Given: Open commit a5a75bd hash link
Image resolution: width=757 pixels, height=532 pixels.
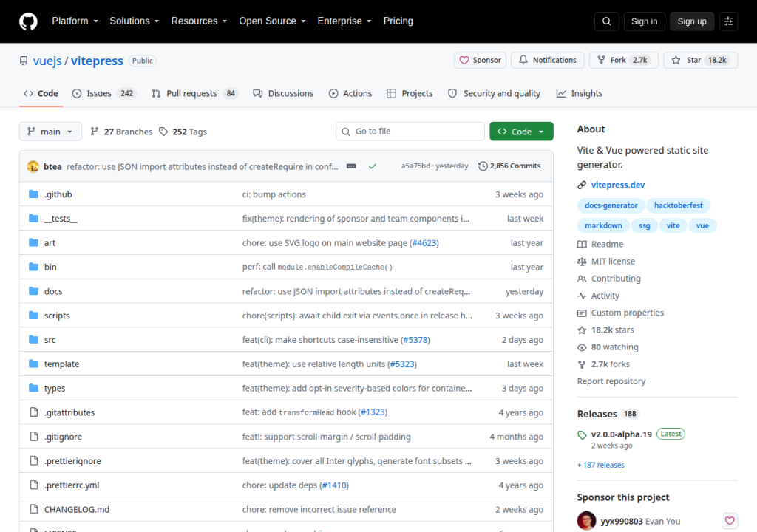Looking at the screenshot, I should click(x=415, y=166).
